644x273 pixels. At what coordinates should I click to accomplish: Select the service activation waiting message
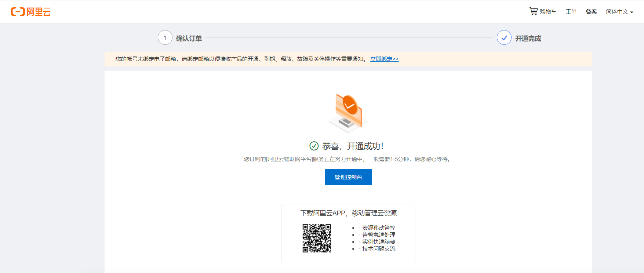click(348, 159)
